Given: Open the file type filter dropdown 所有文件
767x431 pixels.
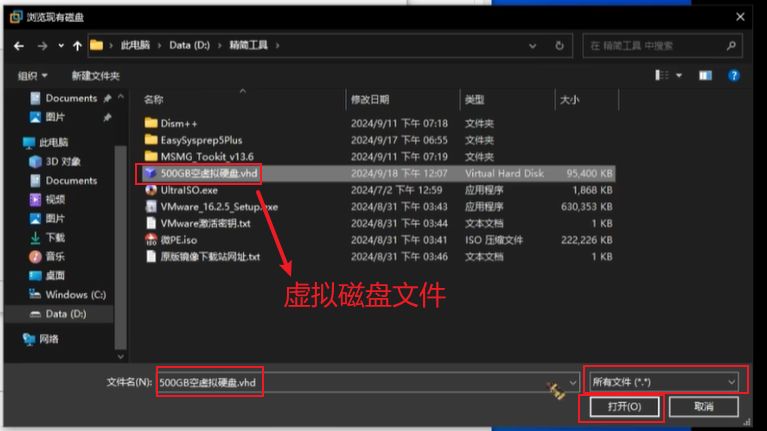Looking at the screenshot, I should [663, 381].
